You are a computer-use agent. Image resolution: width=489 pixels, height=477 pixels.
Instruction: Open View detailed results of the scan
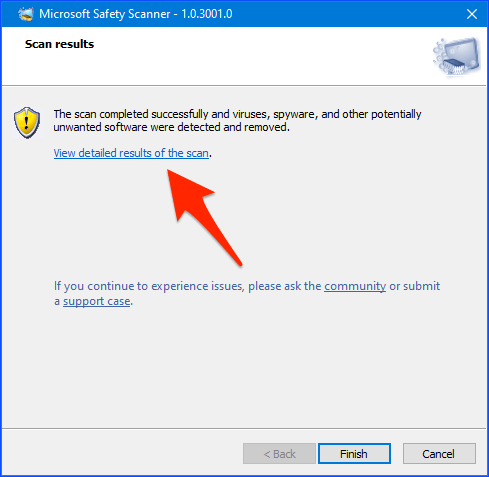click(131, 153)
